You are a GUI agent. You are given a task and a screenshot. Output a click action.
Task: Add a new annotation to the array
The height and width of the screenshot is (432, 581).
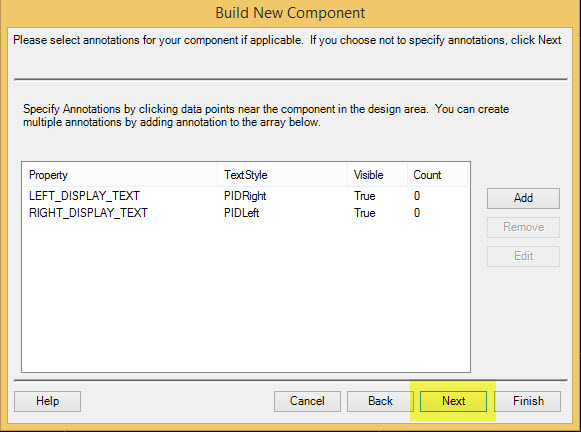pyautogui.click(x=523, y=198)
